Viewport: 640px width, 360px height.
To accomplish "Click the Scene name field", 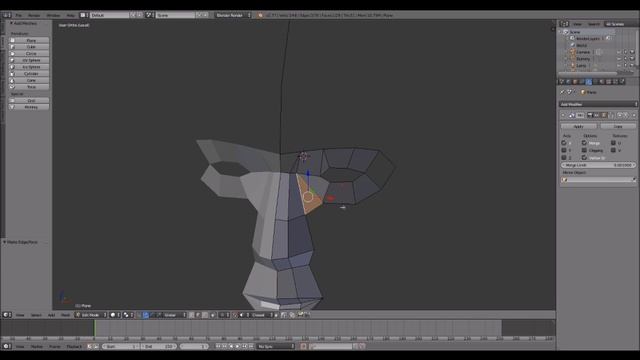I will click(175, 15).
